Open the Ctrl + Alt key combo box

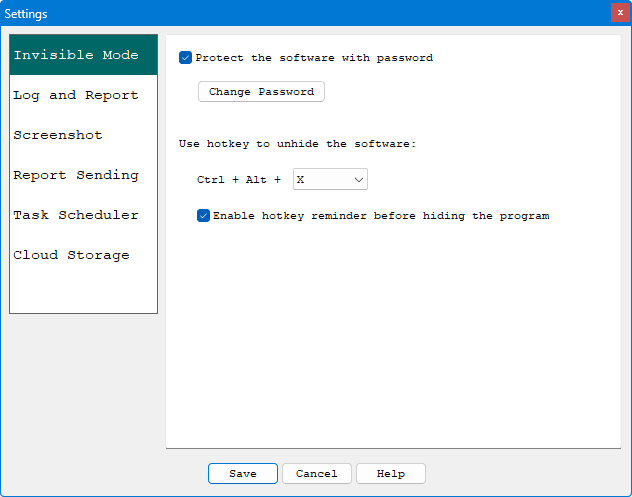pos(330,179)
